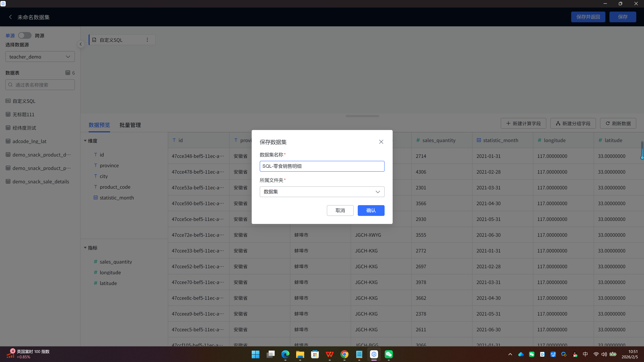Open WeChat from the taskbar
Screen dimensions: 644x362
pyautogui.click(x=388, y=354)
